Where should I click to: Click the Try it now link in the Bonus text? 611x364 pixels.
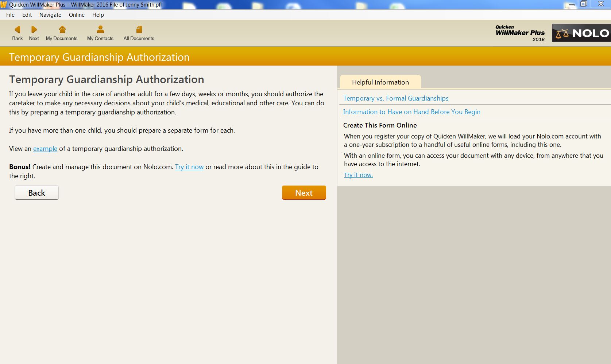(189, 167)
